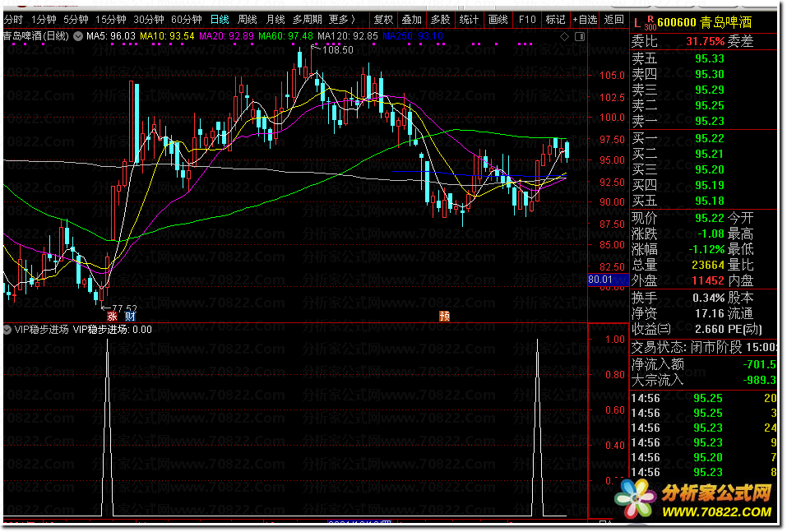This screenshot has height=532, width=787.
Task: Open the 统计 statistics tool
Action: tap(469, 20)
